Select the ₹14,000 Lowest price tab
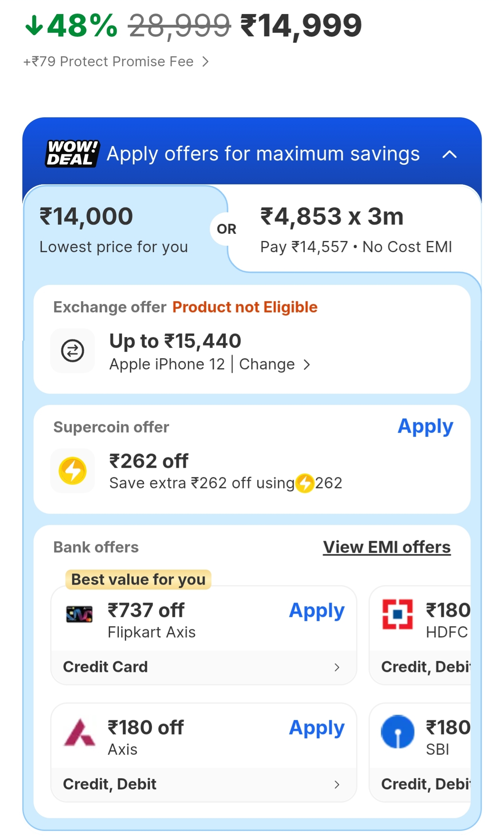This screenshot has height=840, width=504. [114, 229]
